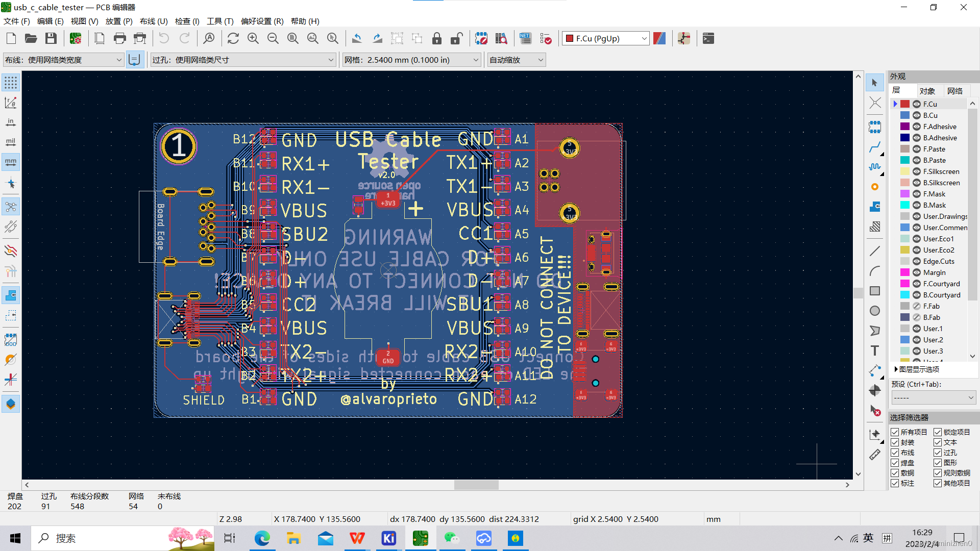Click the Print icon in toolbar
The height and width of the screenshot is (551, 980).
(x=119, y=39)
